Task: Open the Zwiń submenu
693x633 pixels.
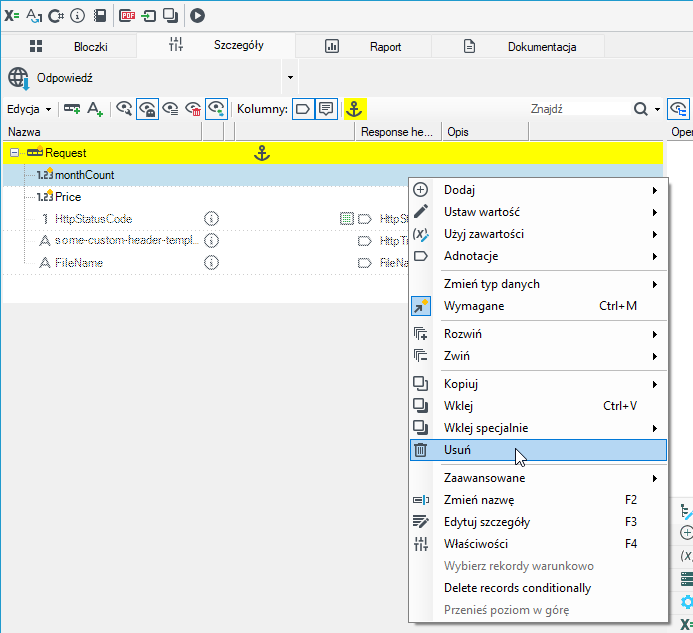Action: (x=538, y=356)
